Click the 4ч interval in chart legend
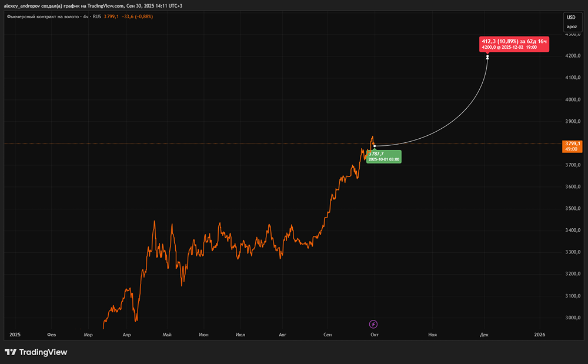This screenshot has height=364, width=588. coord(86,16)
